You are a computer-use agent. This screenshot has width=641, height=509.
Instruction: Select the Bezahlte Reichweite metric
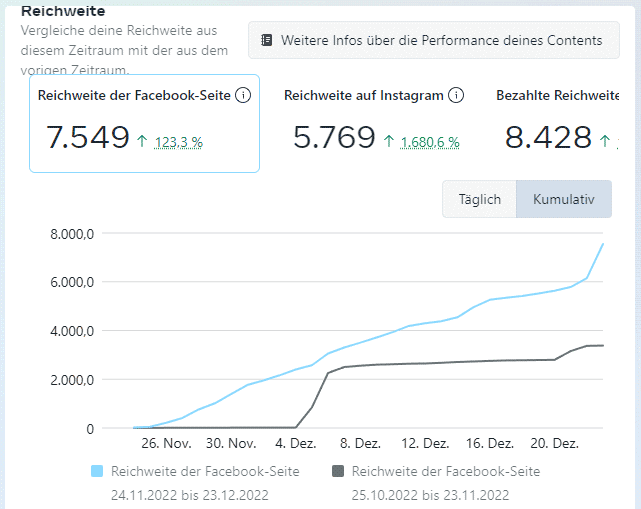click(x=558, y=96)
